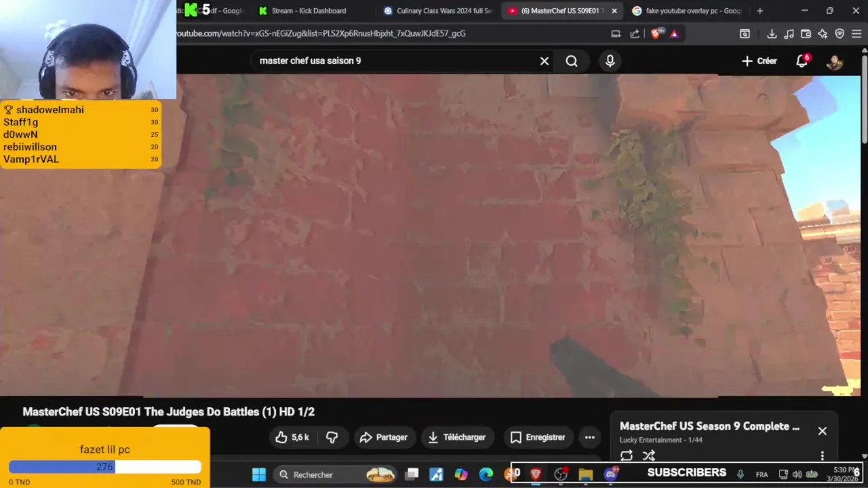The height and width of the screenshot is (488, 868).
Task: Click the Partager button
Action: (383, 437)
